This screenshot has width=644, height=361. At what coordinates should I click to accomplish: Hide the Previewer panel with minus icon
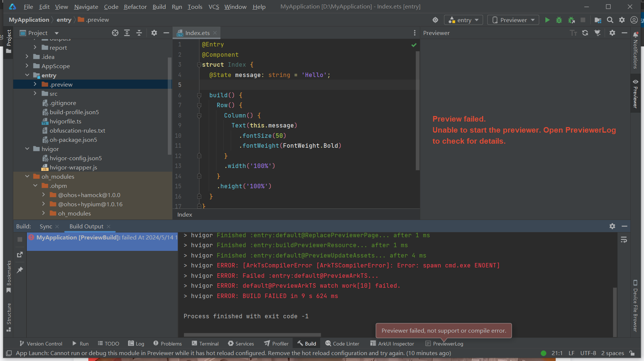624,33
